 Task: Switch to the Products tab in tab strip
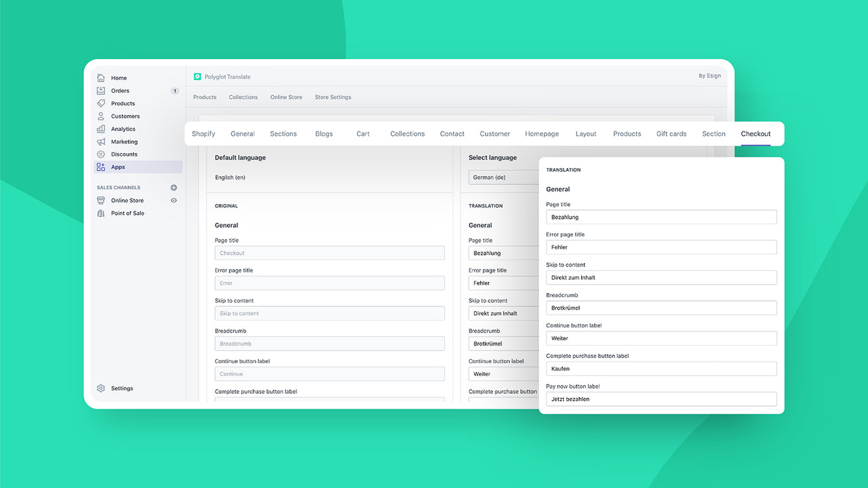(627, 134)
